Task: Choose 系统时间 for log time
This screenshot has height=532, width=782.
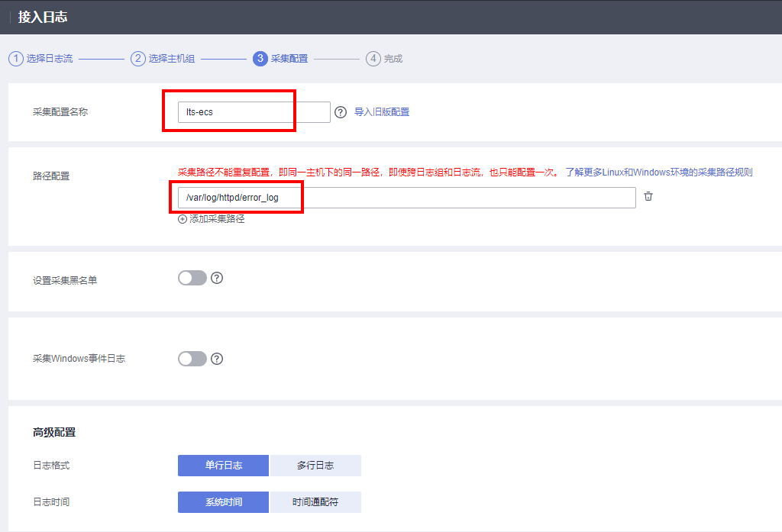Action: coord(223,502)
